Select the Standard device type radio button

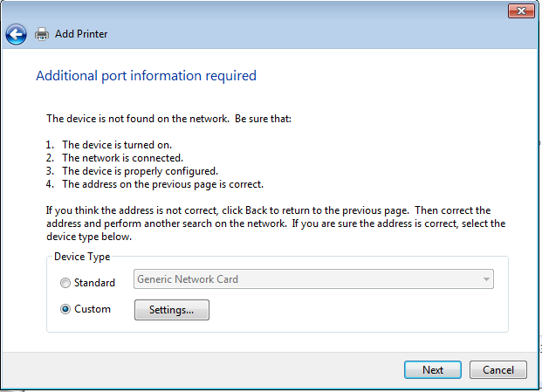point(65,283)
